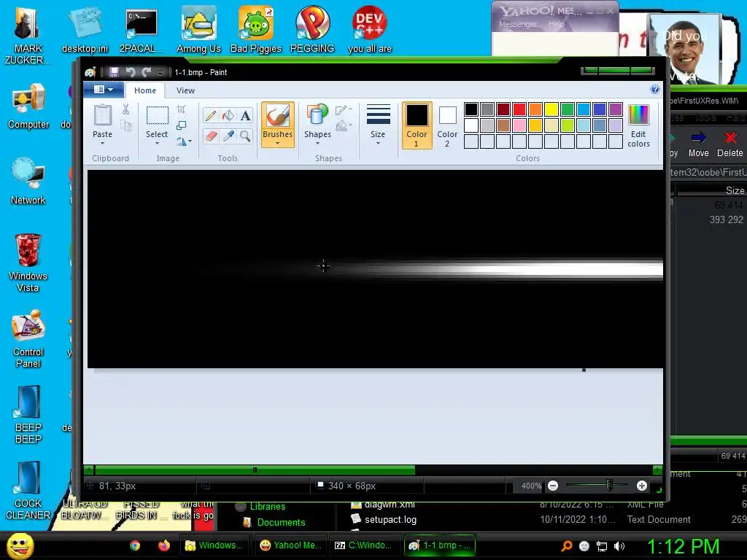Open the Recycle Bin named Windows Vista
The height and width of the screenshot is (560, 747).
click(28, 262)
